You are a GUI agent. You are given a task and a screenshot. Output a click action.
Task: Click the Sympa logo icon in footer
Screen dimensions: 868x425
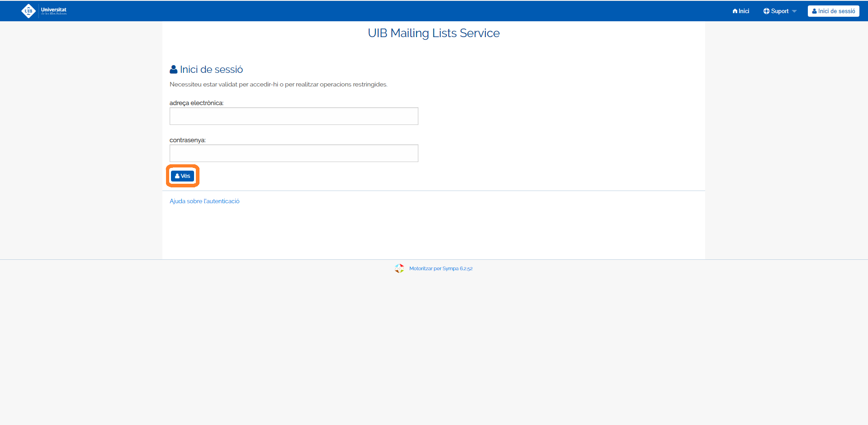pos(399,268)
